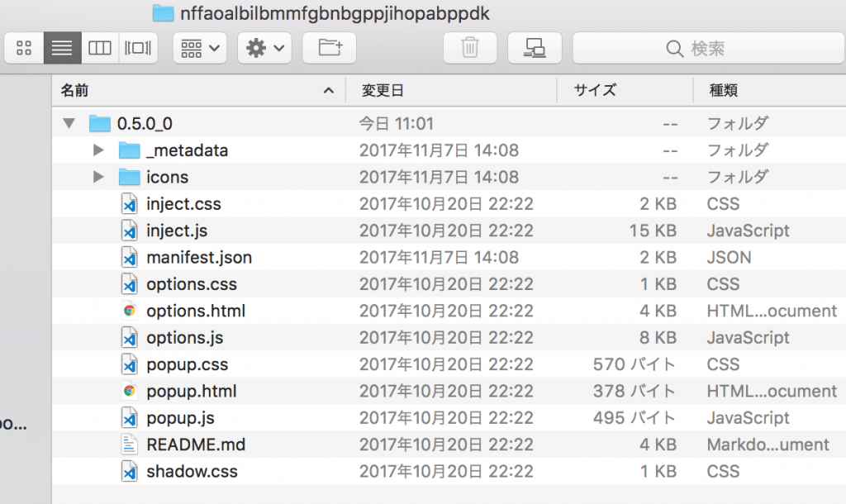
Task: Click the trash delete toolbar icon
Action: [470, 48]
